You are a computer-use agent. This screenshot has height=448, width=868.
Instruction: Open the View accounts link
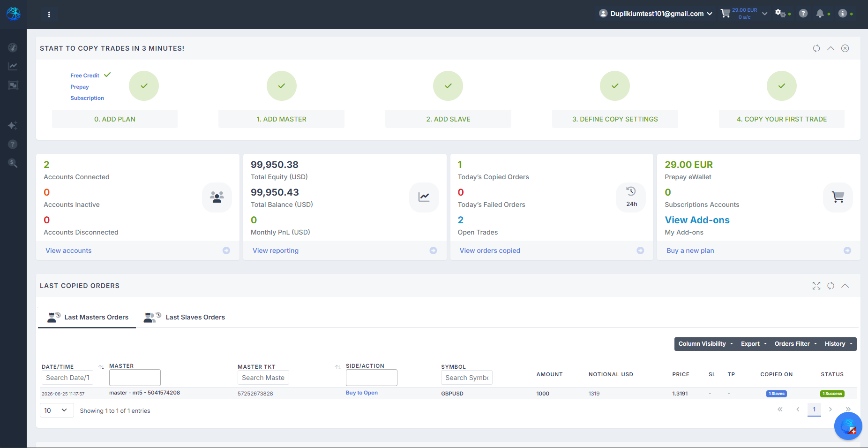pos(68,251)
